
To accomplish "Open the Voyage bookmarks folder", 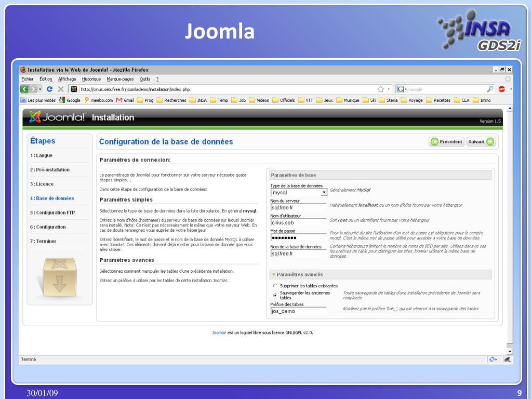I will click(411, 100).
